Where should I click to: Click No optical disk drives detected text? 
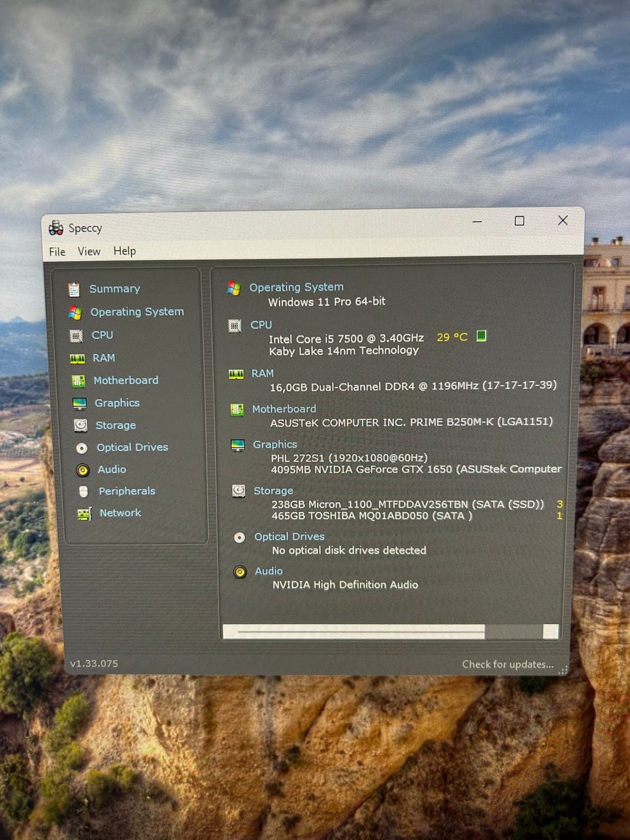(x=349, y=551)
